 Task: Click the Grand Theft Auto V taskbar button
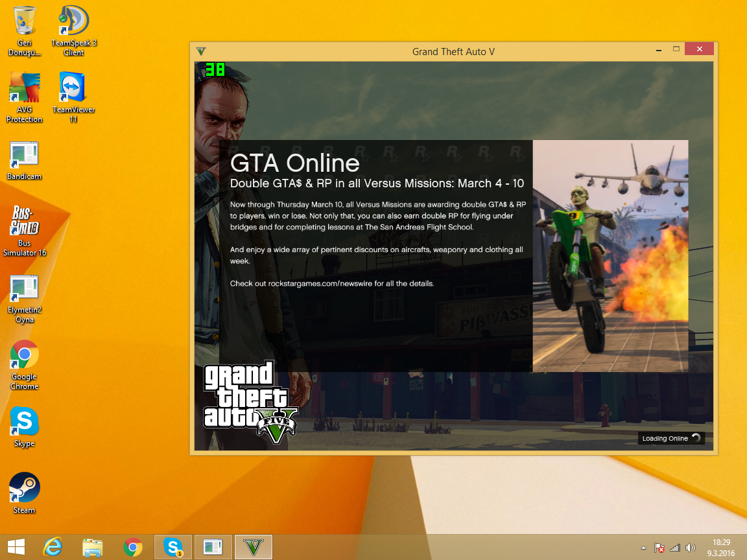click(x=254, y=547)
